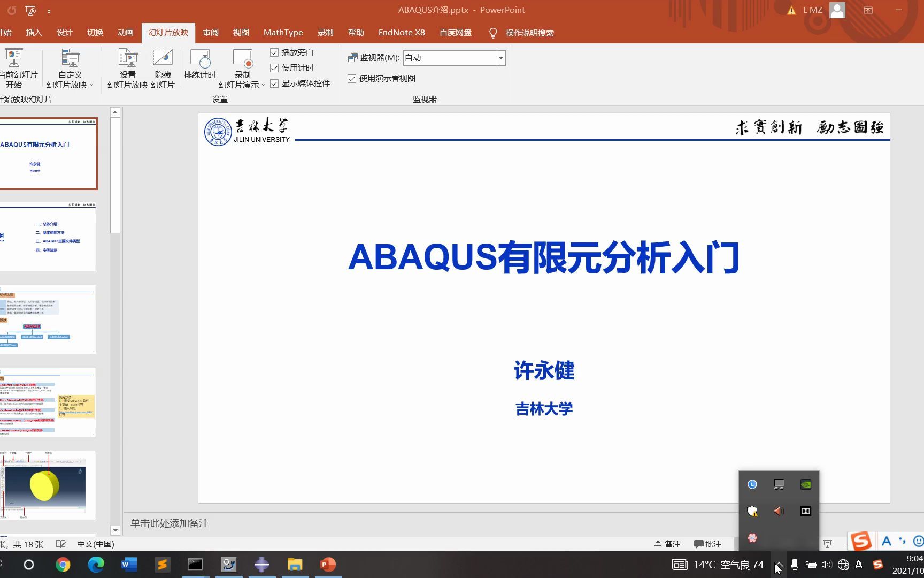The height and width of the screenshot is (578, 924).
Task: Switch to the 动画 ribbon tab
Action: click(x=126, y=33)
